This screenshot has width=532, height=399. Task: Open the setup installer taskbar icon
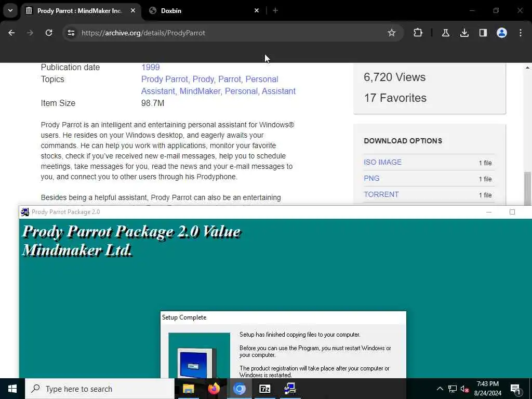click(290, 389)
